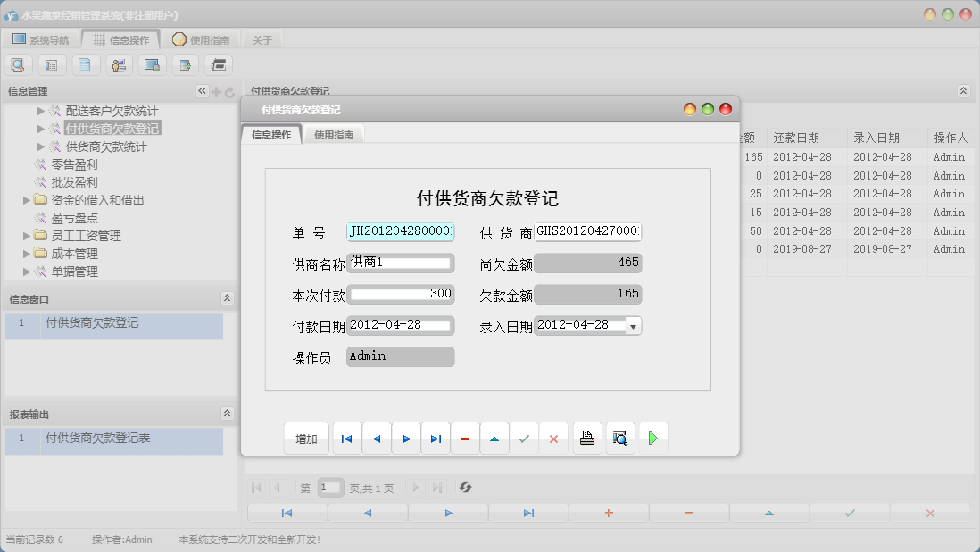Click the printer icon in the dialog
Viewport: 980px width, 552px height.
(586, 439)
